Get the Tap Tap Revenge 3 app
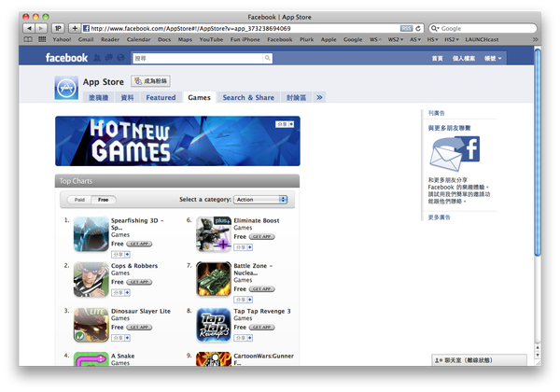This screenshot has width=560, height=392. (261, 328)
